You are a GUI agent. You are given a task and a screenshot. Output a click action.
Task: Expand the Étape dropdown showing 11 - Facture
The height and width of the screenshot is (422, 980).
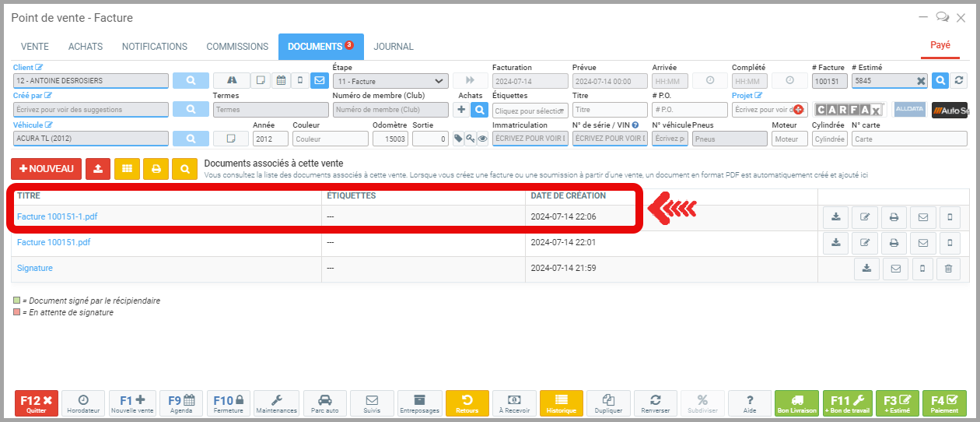pyautogui.click(x=390, y=81)
